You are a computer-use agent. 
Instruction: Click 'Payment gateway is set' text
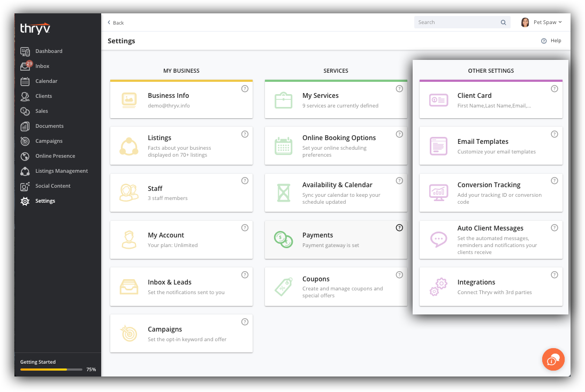[331, 245]
